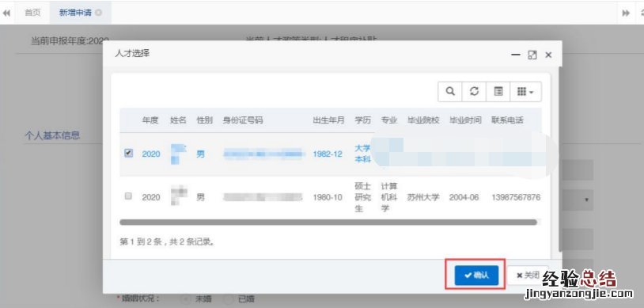Select the 未婚 radio button
644x308 pixels.
(186, 299)
